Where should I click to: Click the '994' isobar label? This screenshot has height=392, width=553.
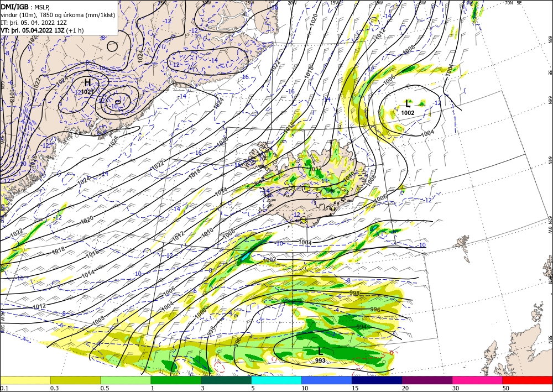[x=362, y=327]
